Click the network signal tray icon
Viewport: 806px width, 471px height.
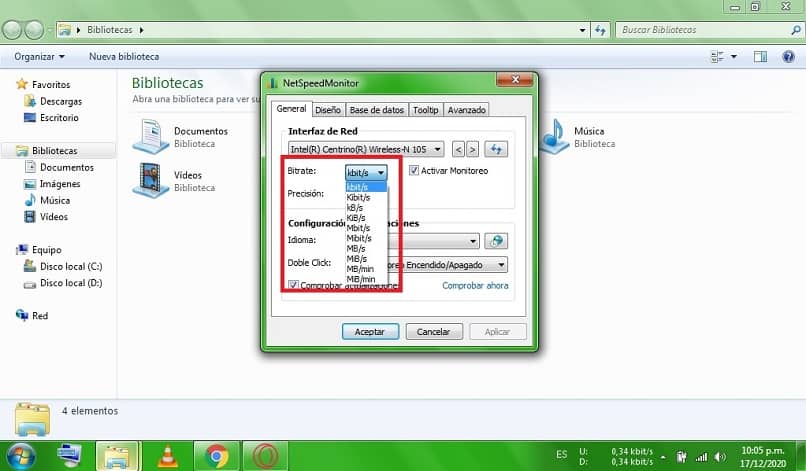701,457
